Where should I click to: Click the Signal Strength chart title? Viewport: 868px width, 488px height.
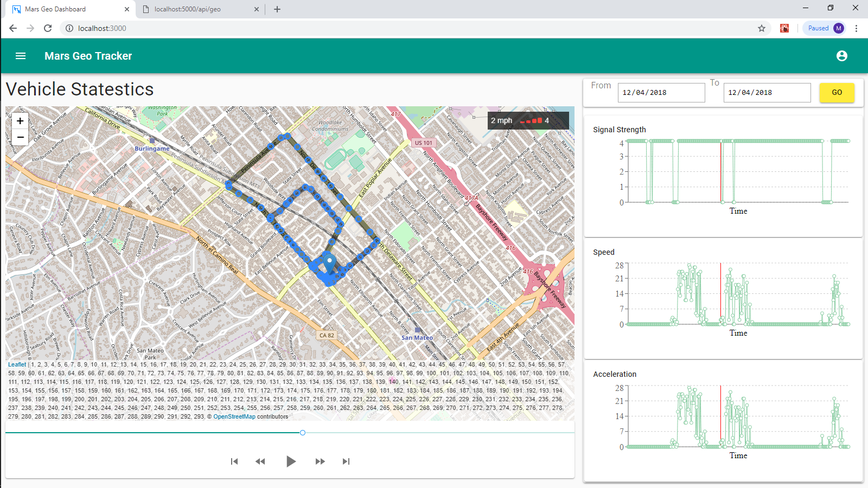620,130
